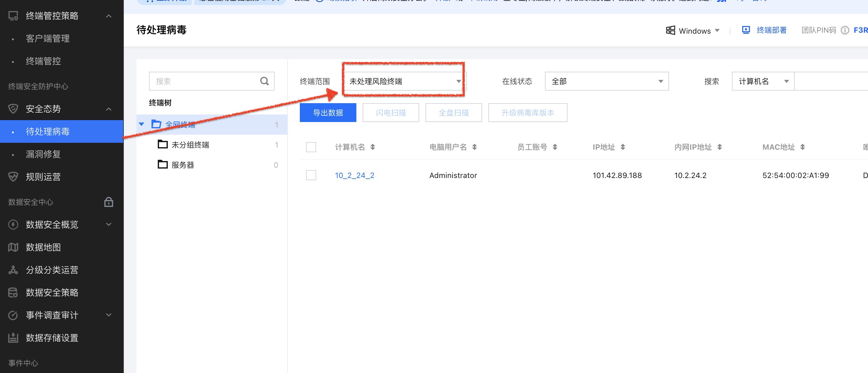Click the info icon next to 团队PIN码
This screenshot has height=373, width=868.
click(x=845, y=31)
